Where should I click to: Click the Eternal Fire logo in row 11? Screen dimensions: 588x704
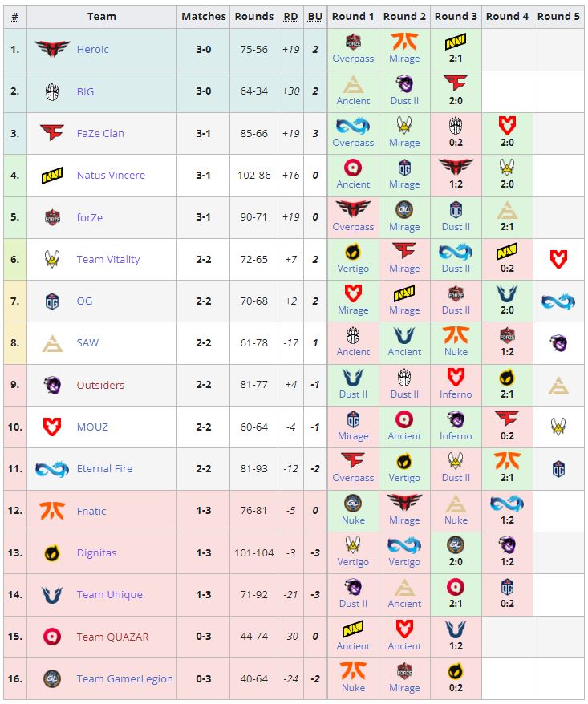(52, 468)
